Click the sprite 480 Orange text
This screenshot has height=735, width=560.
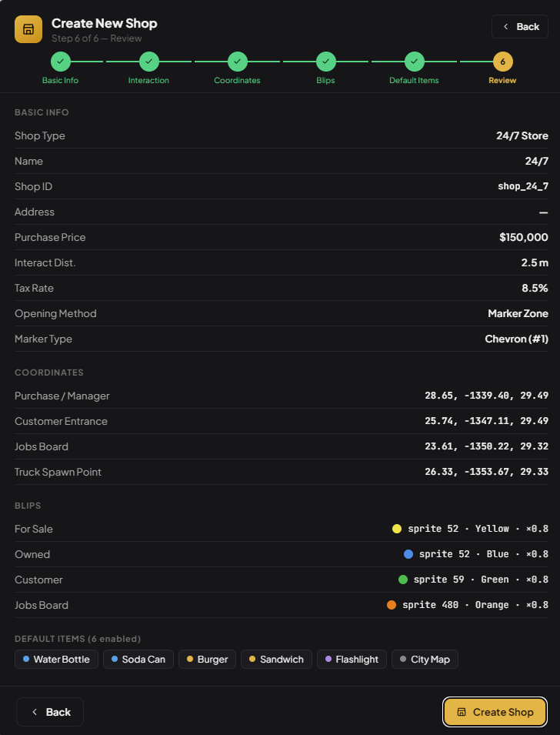tap(475, 605)
